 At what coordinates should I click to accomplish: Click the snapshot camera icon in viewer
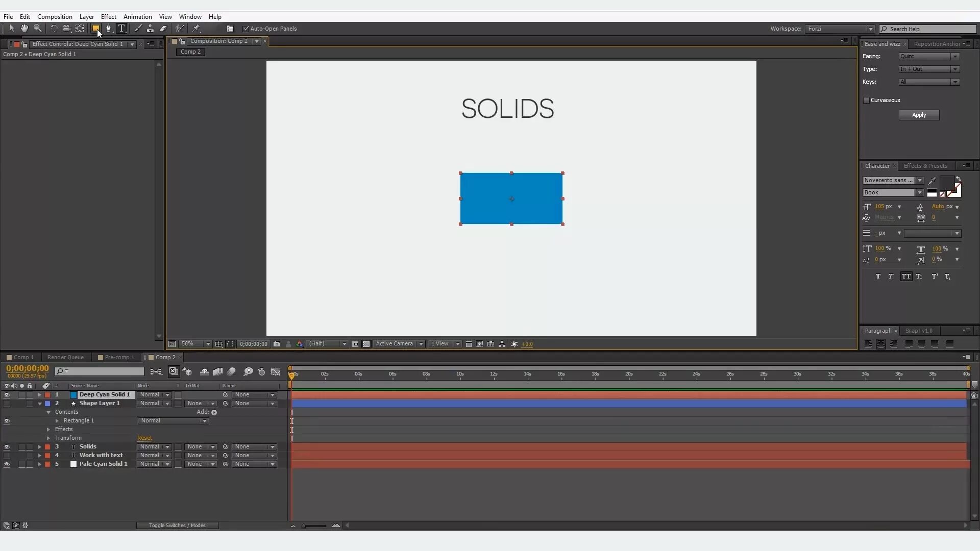[x=277, y=344]
